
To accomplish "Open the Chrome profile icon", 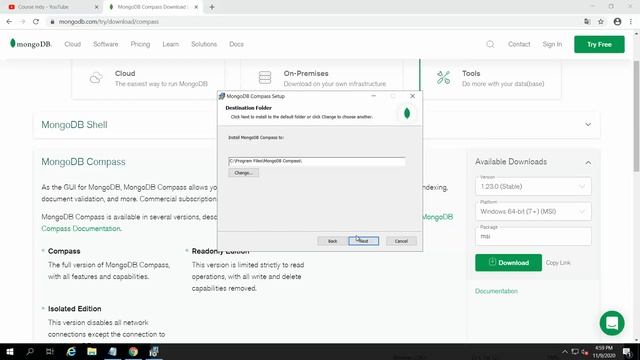I will click(x=617, y=22).
